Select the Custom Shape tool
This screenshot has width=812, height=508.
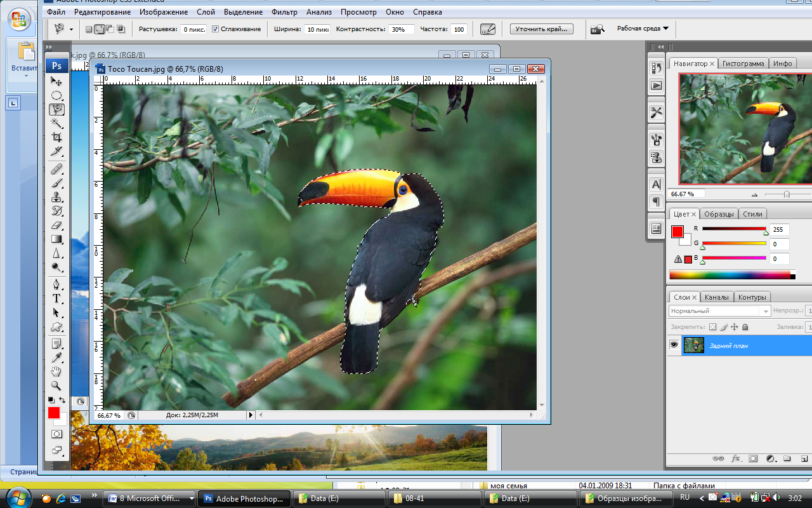click(x=56, y=327)
